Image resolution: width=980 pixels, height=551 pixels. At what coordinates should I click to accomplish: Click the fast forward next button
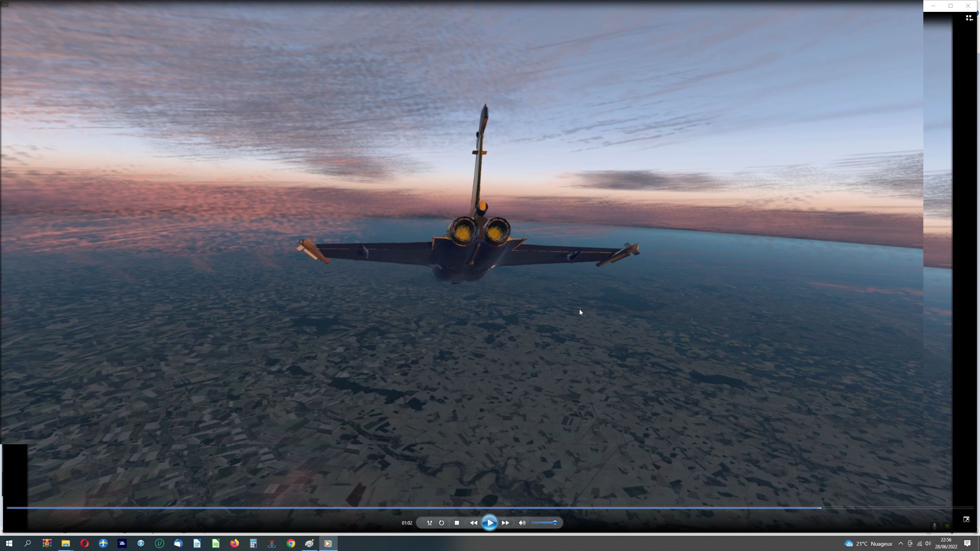(x=505, y=523)
